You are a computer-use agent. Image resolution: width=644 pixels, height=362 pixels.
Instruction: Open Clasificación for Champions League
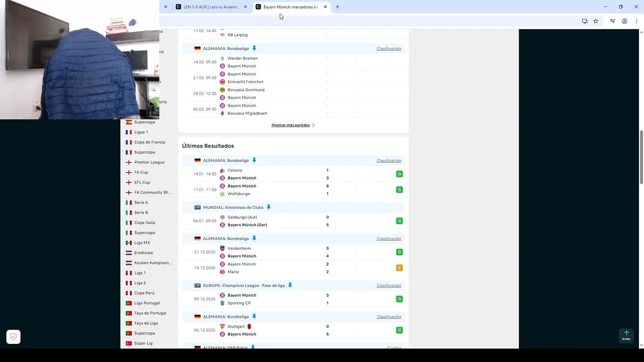[389, 286]
